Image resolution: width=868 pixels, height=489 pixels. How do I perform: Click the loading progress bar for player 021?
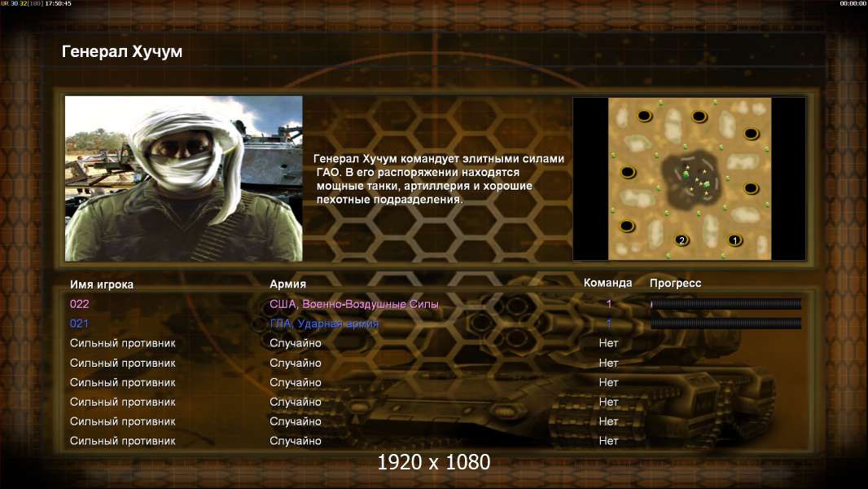(x=726, y=323)
